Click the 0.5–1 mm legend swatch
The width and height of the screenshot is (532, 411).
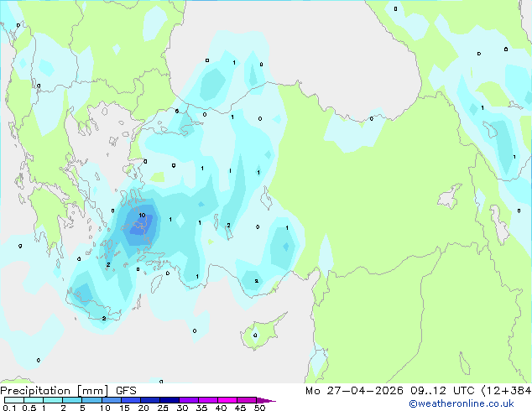[x=34, y=400]
